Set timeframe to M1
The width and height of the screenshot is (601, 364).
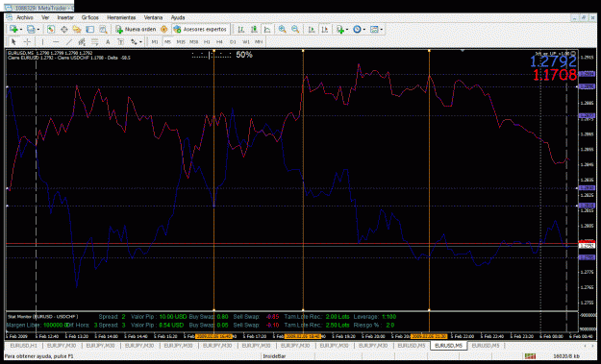(x=155, y=41)
